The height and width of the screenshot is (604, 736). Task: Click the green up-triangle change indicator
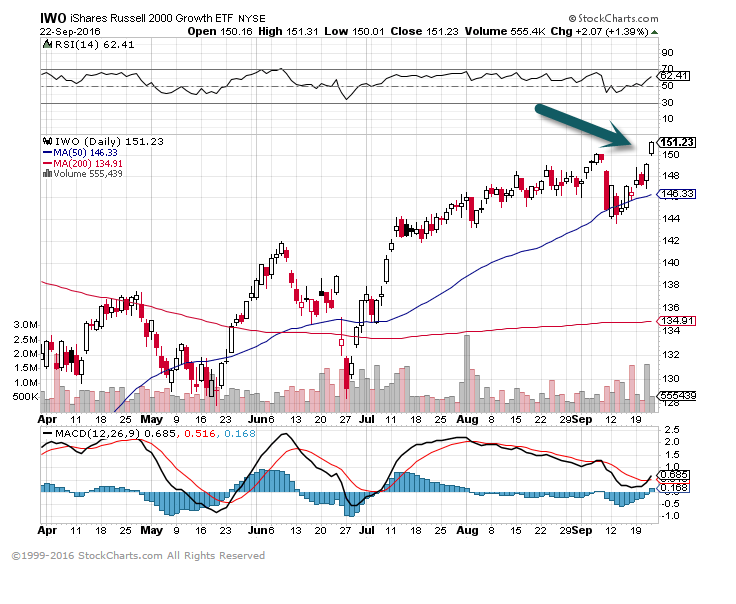point(654,32)
